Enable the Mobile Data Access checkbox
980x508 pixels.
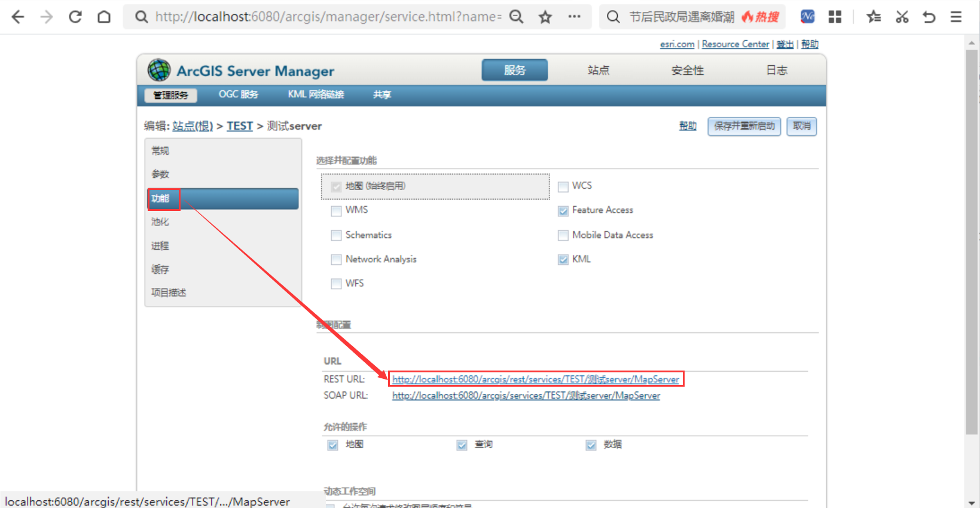tap(563, 235)
